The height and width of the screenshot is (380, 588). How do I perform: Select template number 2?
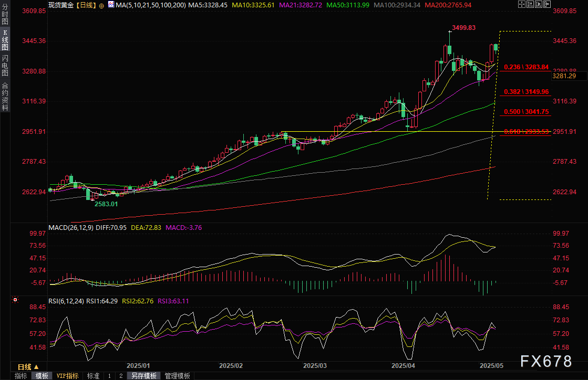(121, 376)
